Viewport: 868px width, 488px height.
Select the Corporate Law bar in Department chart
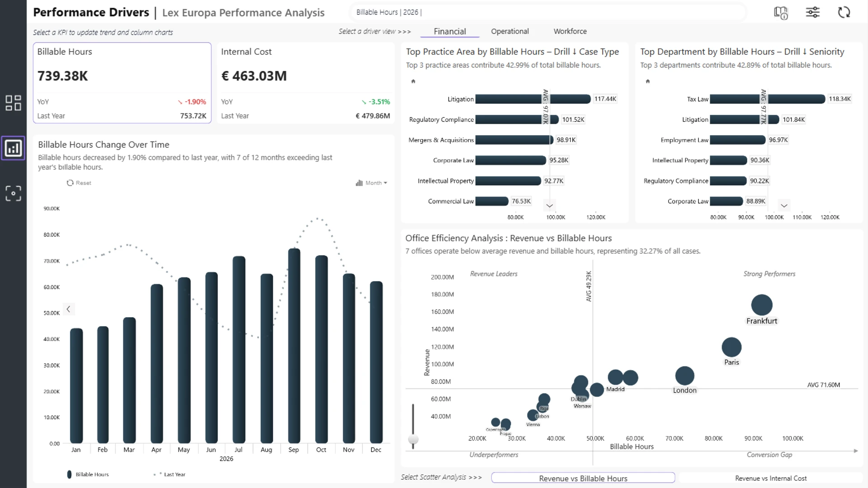726,201
